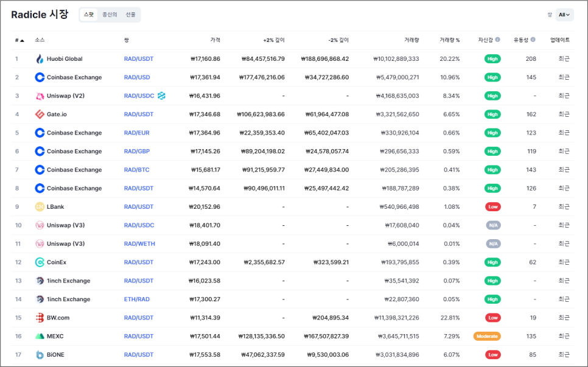Viewport: 588px width, 367px height.
Task: Switch to the 선물 tab
Action: tap(130, 15)
